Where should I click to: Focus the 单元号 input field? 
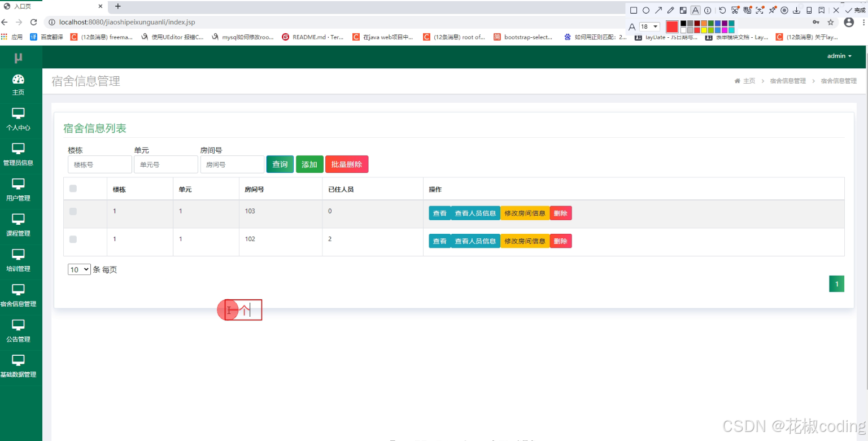[x=166, y=164]
